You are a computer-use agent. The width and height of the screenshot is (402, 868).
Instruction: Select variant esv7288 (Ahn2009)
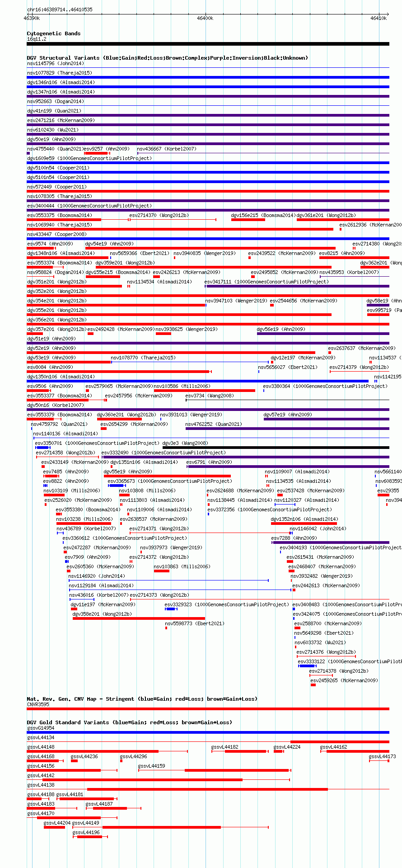point(294,538)
